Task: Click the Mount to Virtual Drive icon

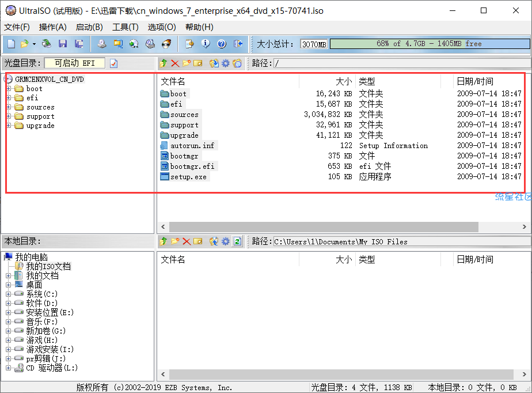Action: [x=150, y=44]
